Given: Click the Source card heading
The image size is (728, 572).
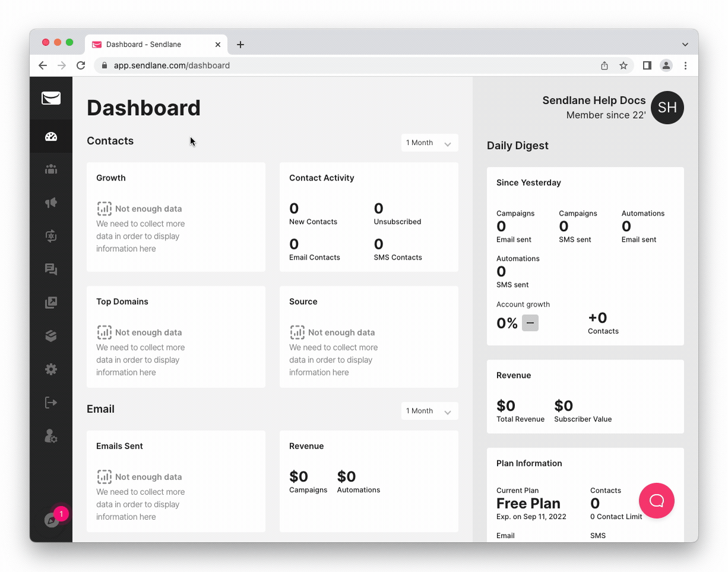Looking at the screenshot, I should click(x=303, y=301).
